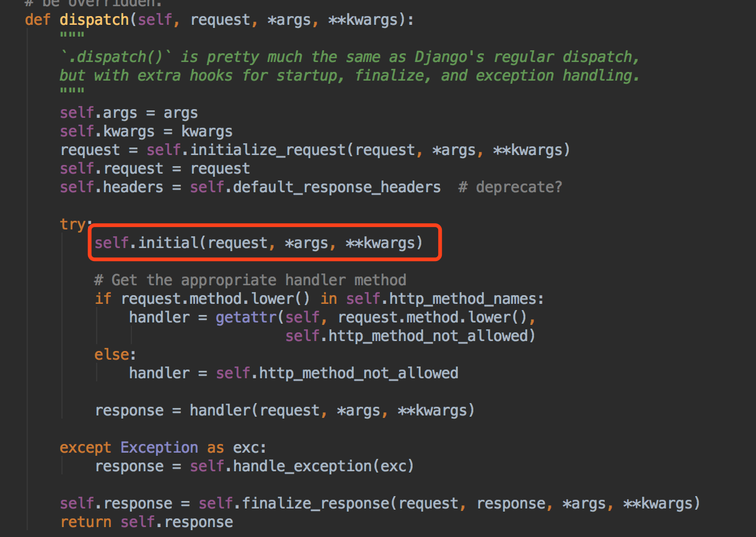Click the line handler = self.http_method_not_allowed
Screen dimensions: 756x537
point(294,373)
